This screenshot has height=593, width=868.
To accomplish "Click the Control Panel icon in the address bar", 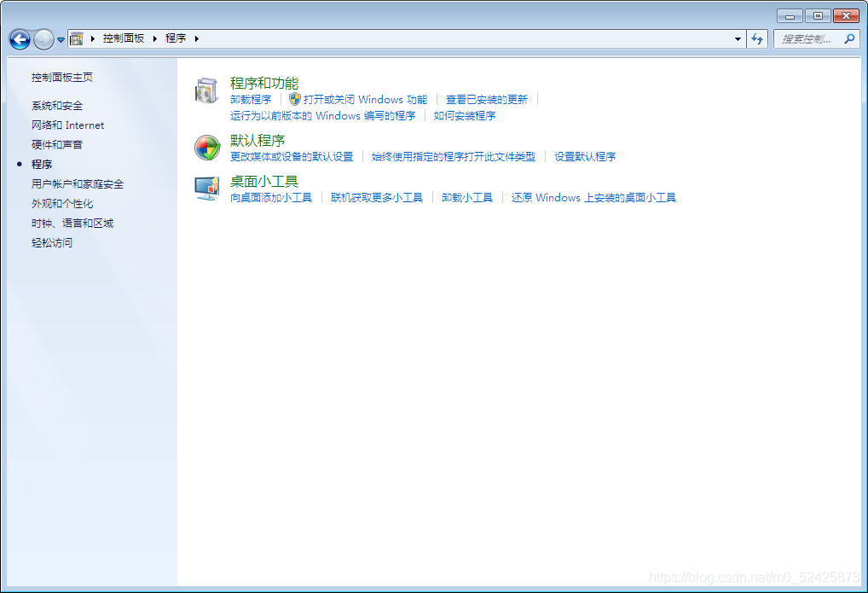I will pos(76,38).
